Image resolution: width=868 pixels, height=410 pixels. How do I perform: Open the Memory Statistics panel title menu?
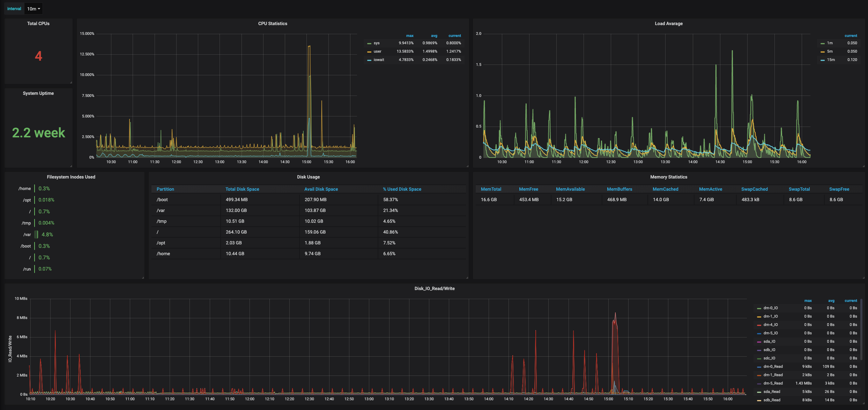[668, 177]
